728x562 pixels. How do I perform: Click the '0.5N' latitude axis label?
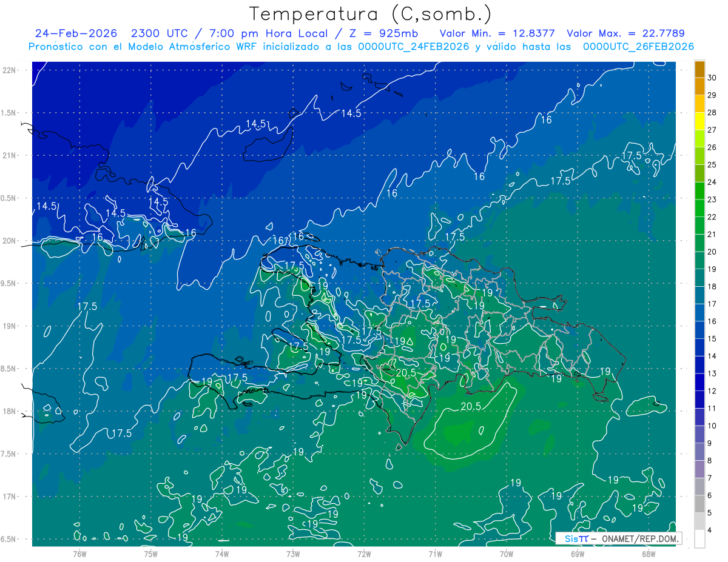pyautogui.click(x=8, y=198)
